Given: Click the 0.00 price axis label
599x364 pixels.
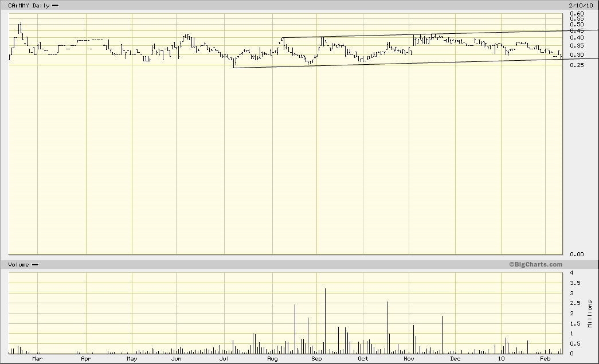Looking at the screenshot, I should [x=576, y=254].
